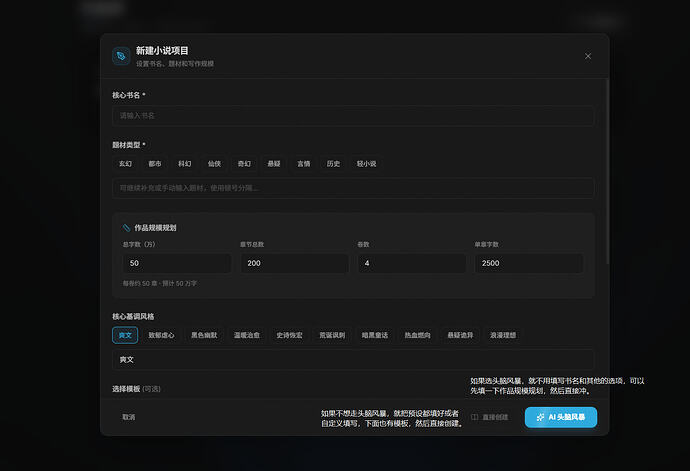Select the 奇幻 genre chip
The image size is (690, 471).
pyautogui.click(x=244, y=164)
